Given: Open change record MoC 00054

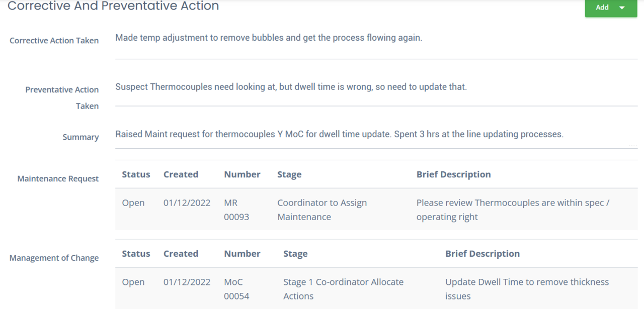Looking at the screenshot, I should [x=236, y=289].
